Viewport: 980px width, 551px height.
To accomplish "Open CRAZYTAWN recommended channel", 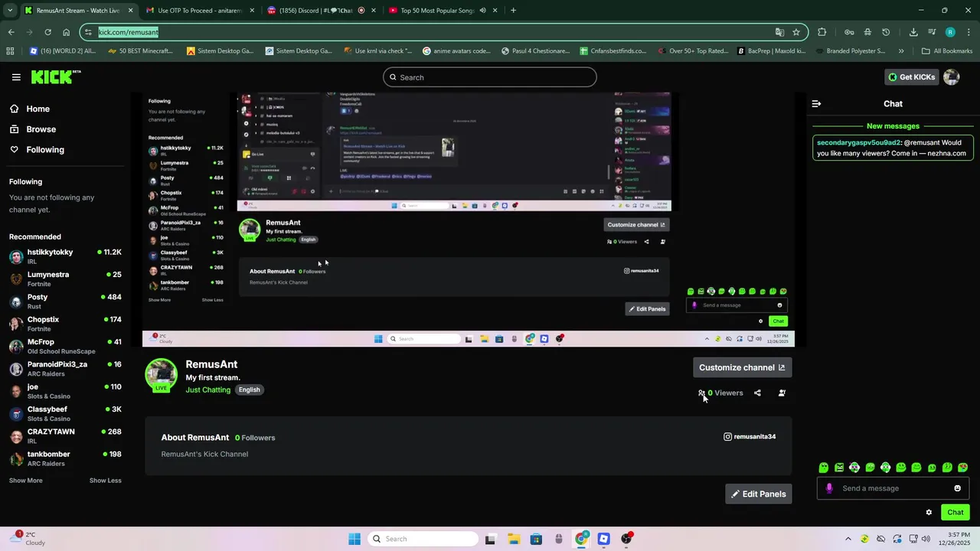I will pyautogui.click(x=65, y=435).
